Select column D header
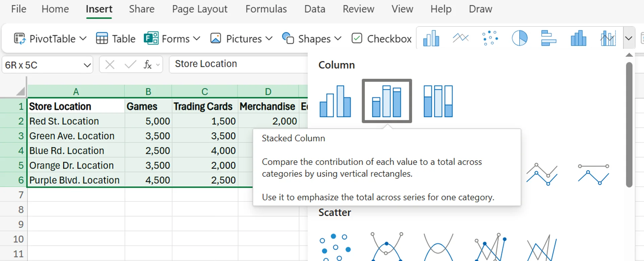 (268, 91)
